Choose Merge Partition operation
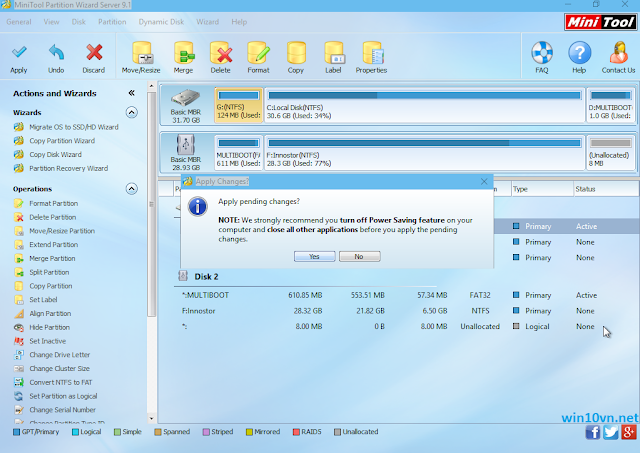Viewport: 640px width, 453px height. (x=52, y=258)
